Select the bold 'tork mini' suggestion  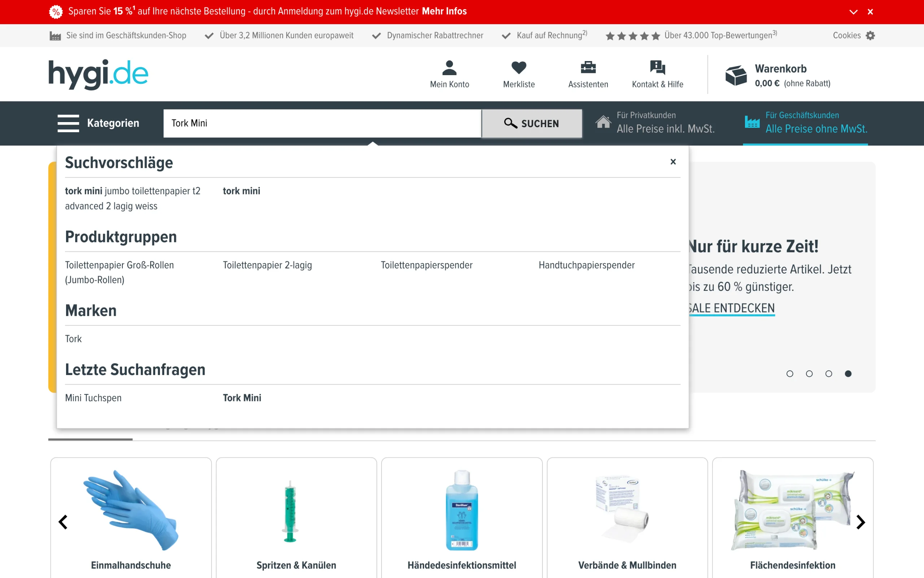tap(241, 191)
